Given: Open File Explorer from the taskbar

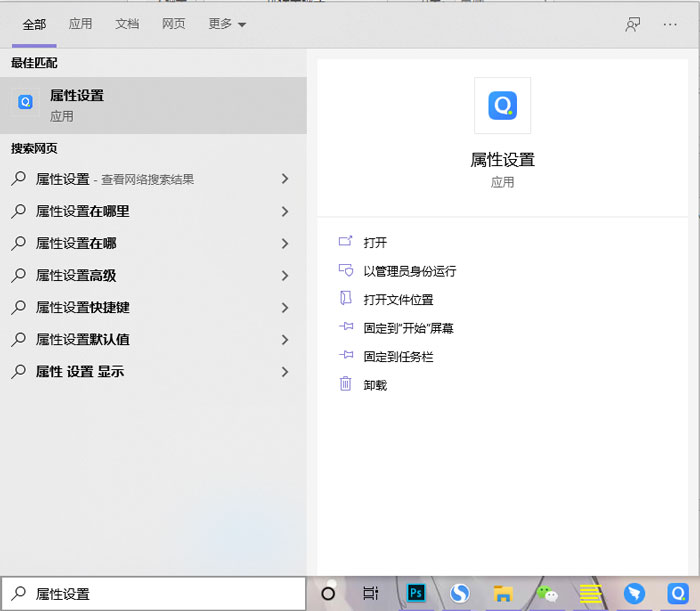Looking at the screenshot, I should coord(503,593).
